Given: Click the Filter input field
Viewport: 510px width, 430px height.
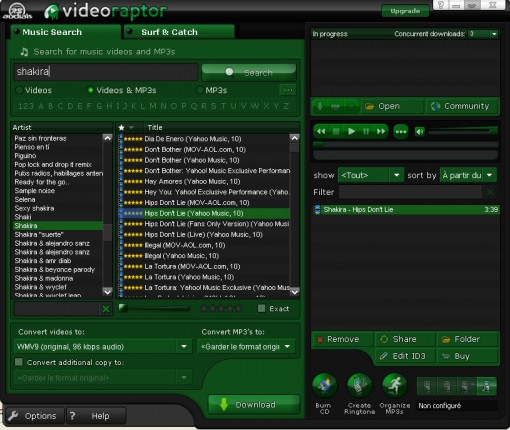Looking at the screenshot, I should [x=410, y=192].
